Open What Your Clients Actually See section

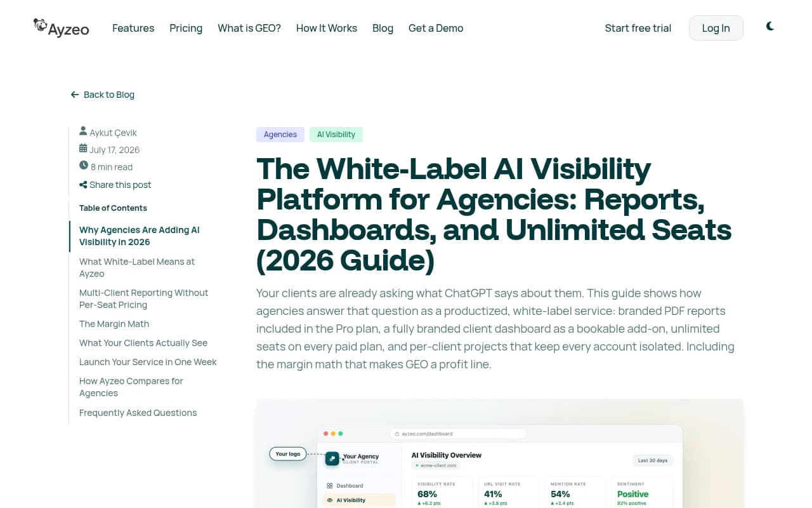143,343
